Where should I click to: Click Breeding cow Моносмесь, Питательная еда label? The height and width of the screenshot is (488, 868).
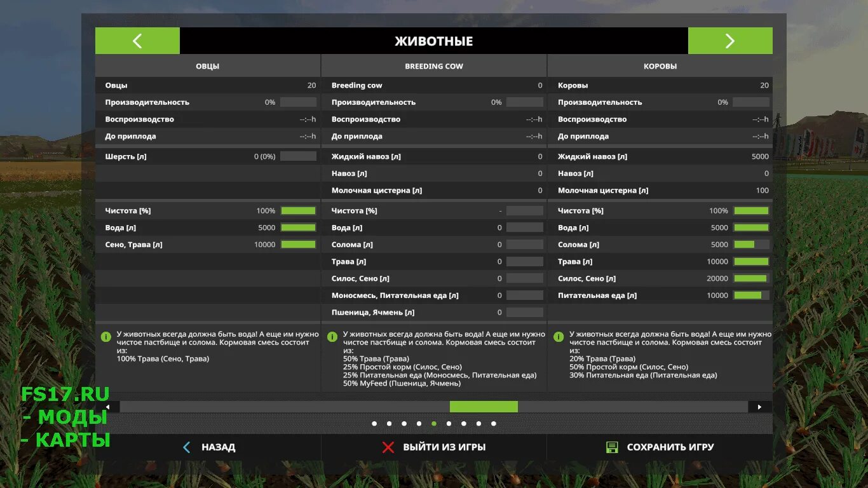(x=395, y=295)
